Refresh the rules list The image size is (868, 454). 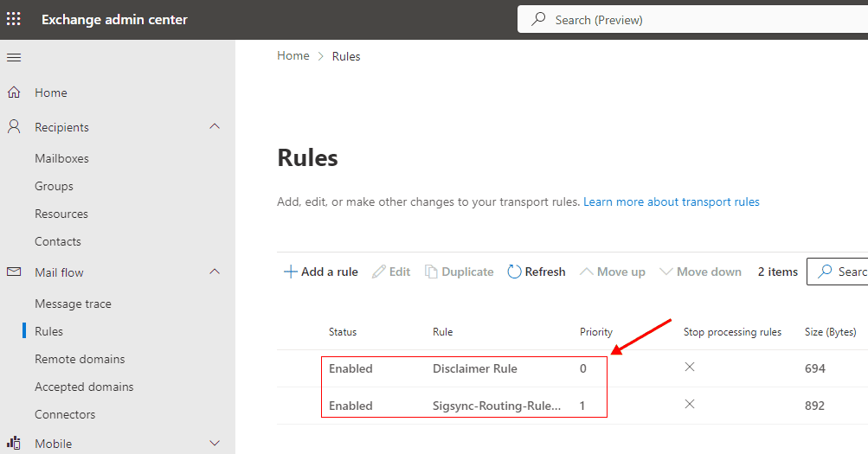coord(537,272)
